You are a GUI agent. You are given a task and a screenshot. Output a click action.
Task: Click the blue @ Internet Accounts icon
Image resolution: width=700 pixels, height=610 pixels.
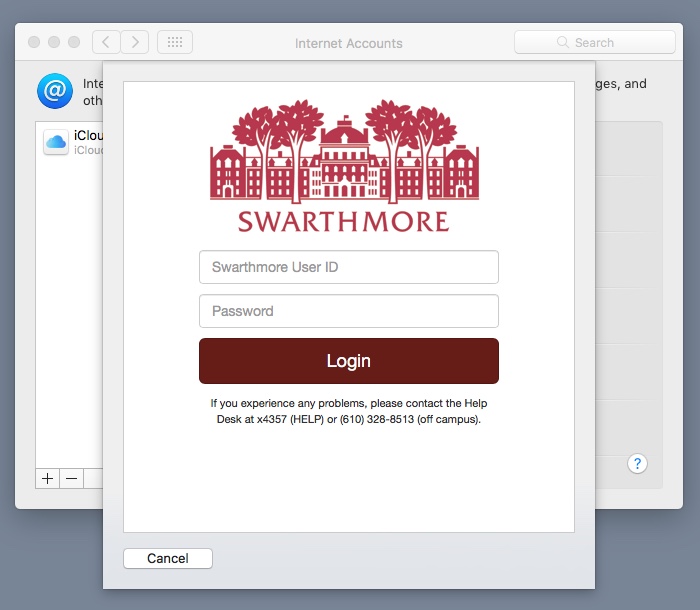pyautogui.click(x=55, y=91)
